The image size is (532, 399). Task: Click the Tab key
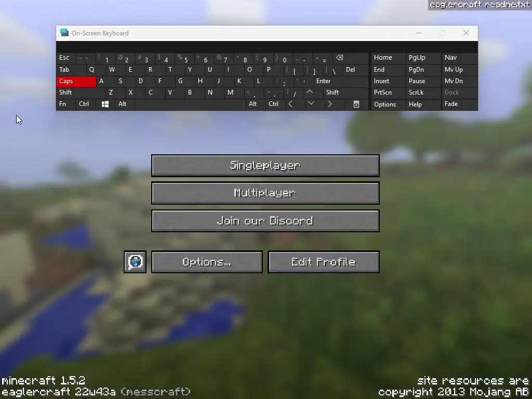pyautogui.click(x=71, y=70)
